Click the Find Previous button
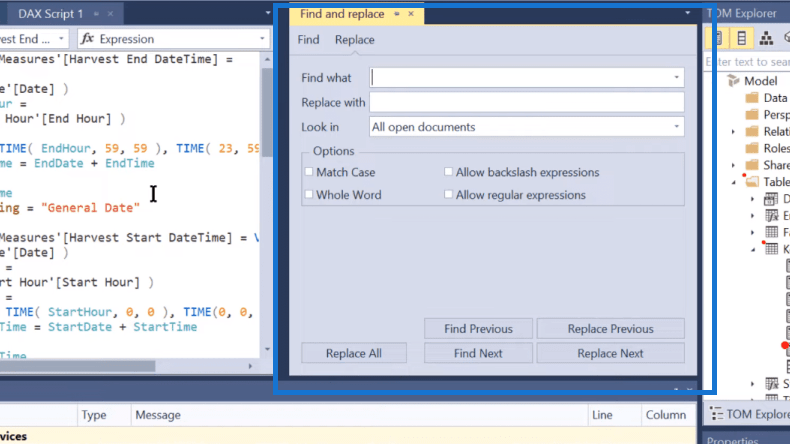 (478, 329)
